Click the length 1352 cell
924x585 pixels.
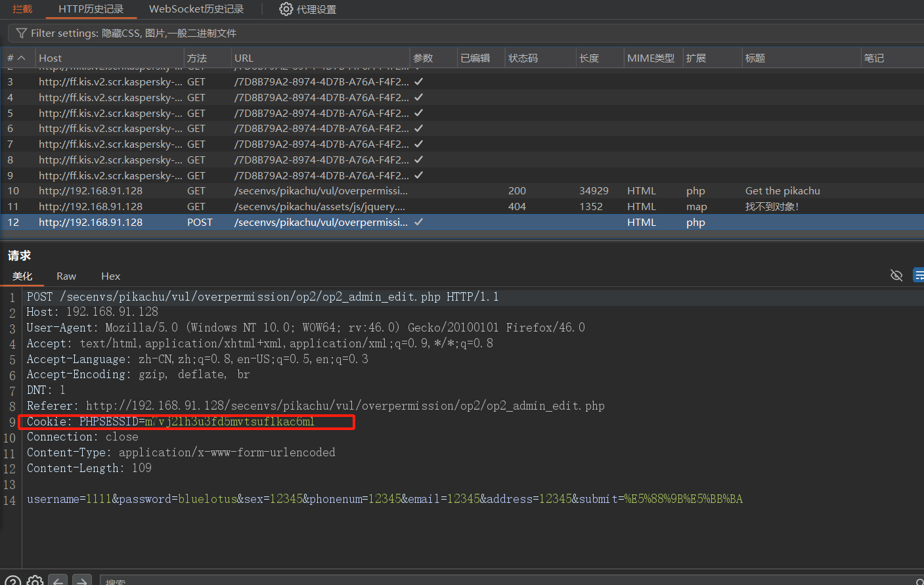591,207
